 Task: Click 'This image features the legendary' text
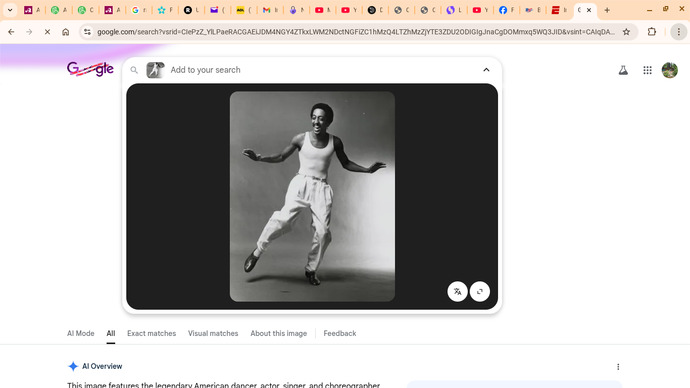[129, 385]
